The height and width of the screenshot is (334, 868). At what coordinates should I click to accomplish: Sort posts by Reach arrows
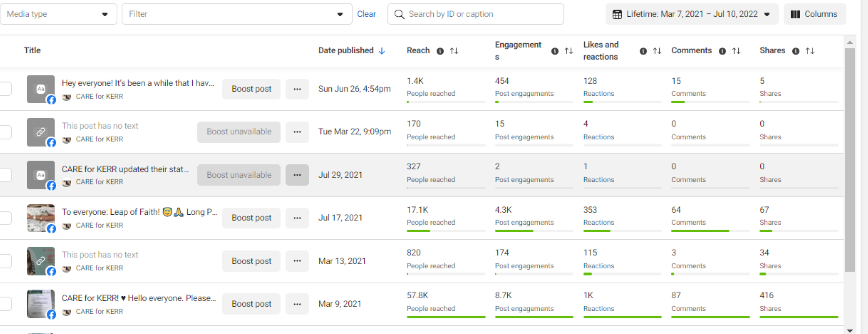(454, 51)
